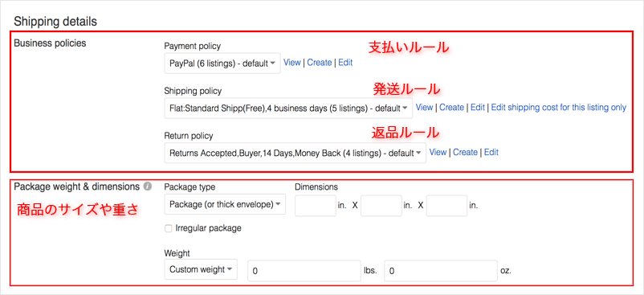Click Edit shipping cost for this listing only

click(559, 107)
